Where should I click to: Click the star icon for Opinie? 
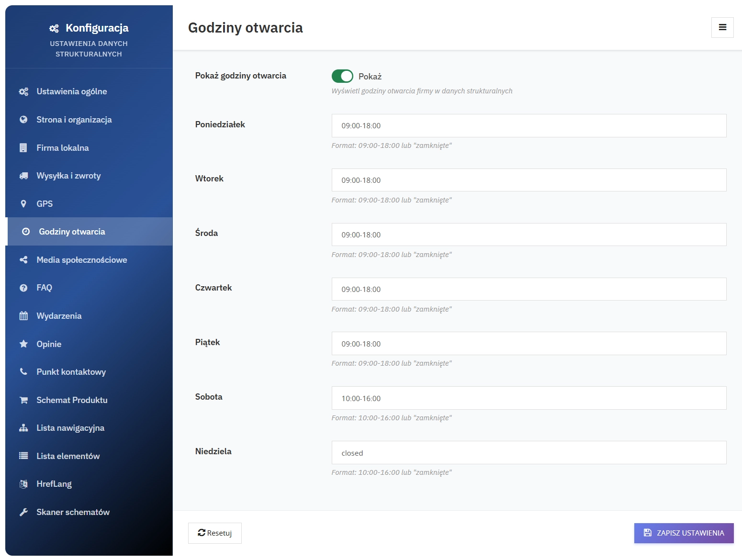pos(23,343)
